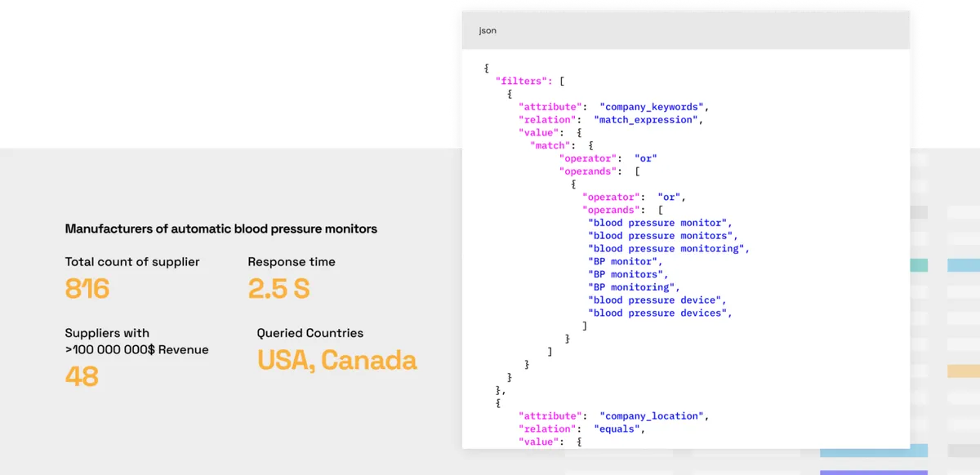Click the "blood pressure monitors", plural line
The image size is (980, 475).
[663, 236]
